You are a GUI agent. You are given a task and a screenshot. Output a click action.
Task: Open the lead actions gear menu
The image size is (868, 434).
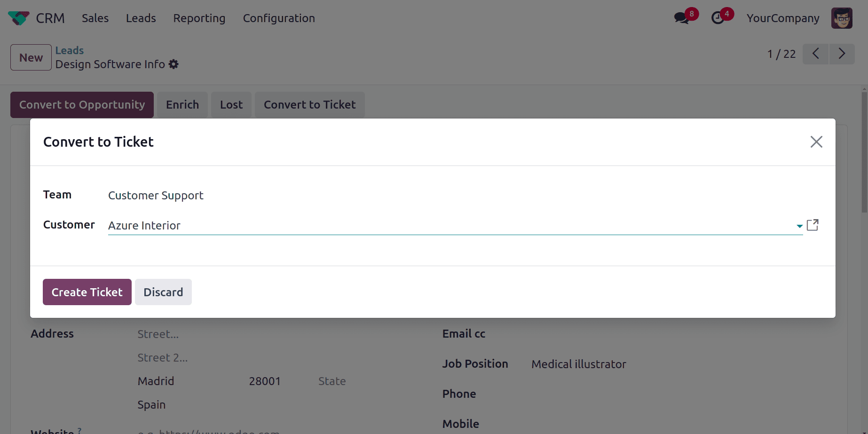(x=174, y=64)
